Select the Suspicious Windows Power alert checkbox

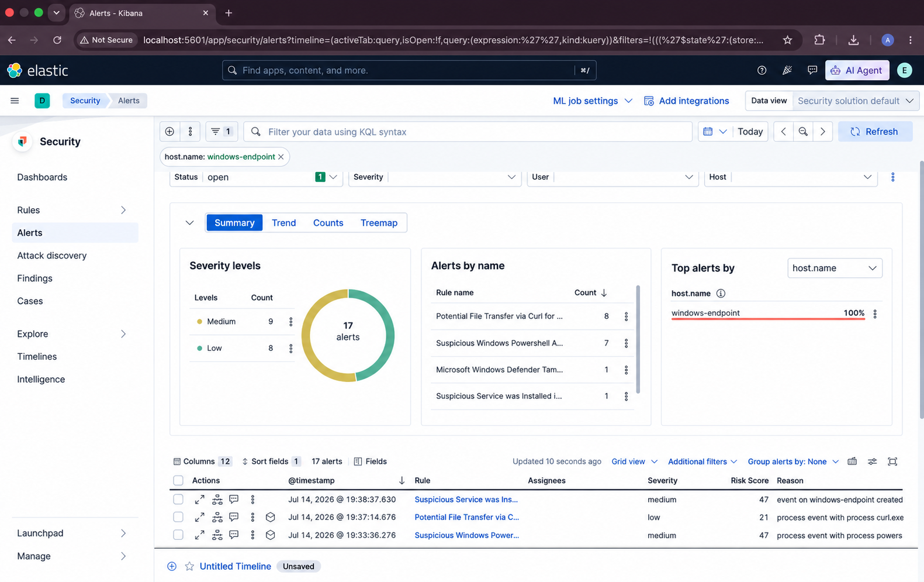click(178, 535)
